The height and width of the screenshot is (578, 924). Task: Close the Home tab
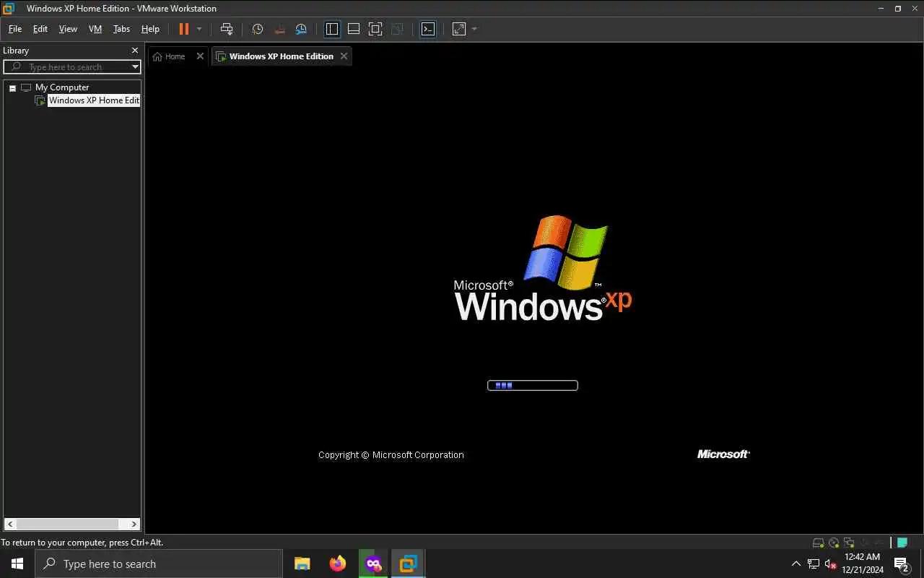coord(200,56)
